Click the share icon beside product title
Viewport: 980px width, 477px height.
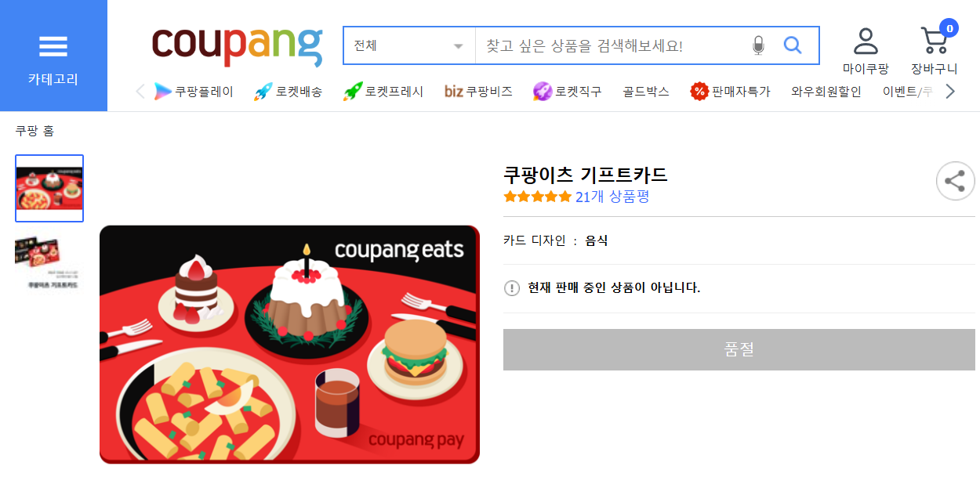coord(955,181)
